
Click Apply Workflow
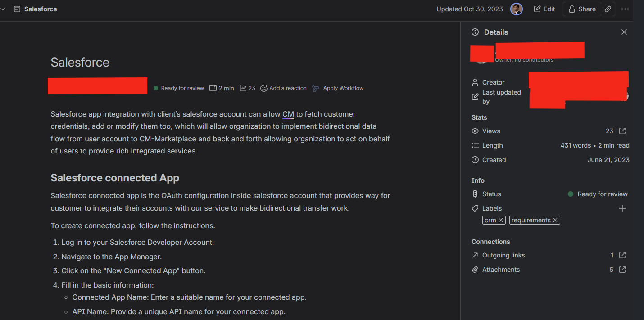click(338, 88)
